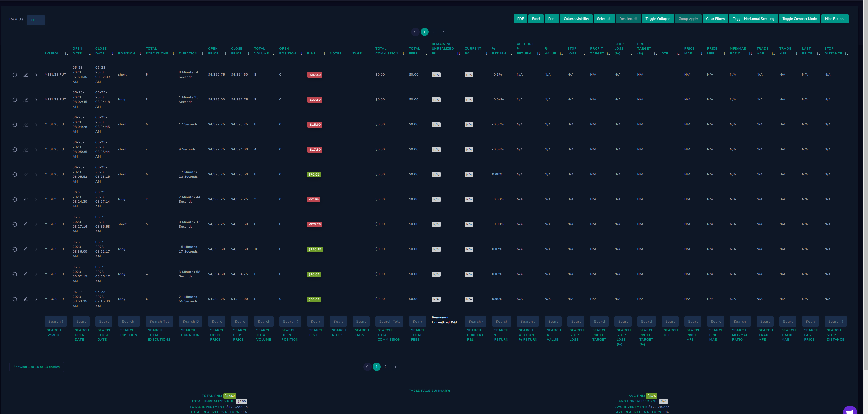Click the -$87.50 P&L badge
Image resolution: width=868 pixels, height=414 pixels.
(314, 75)
